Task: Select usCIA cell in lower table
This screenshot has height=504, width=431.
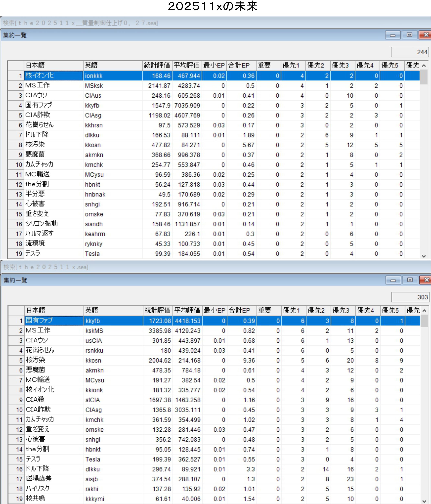Action: click(113, 341)
